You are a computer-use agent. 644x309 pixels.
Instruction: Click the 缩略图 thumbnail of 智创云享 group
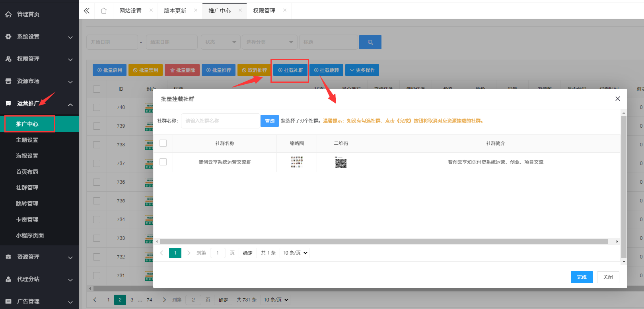pos(297,162)
